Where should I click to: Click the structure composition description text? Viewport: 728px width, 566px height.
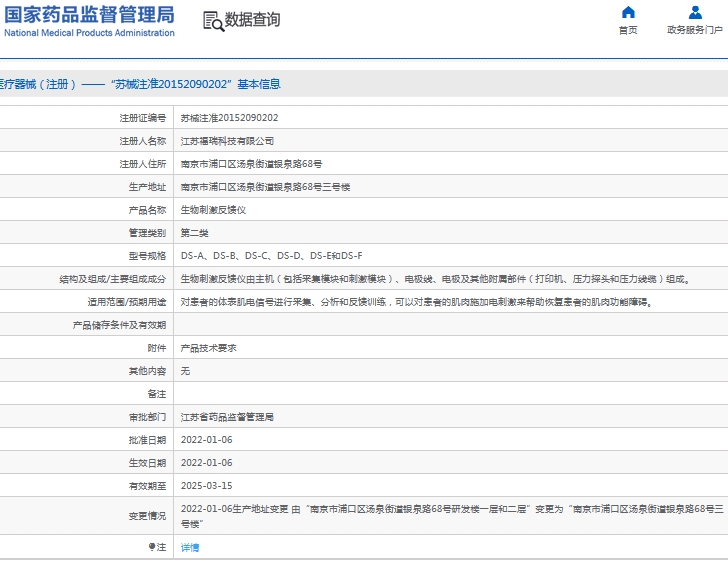pyautogui.click(x=435, y=279)
